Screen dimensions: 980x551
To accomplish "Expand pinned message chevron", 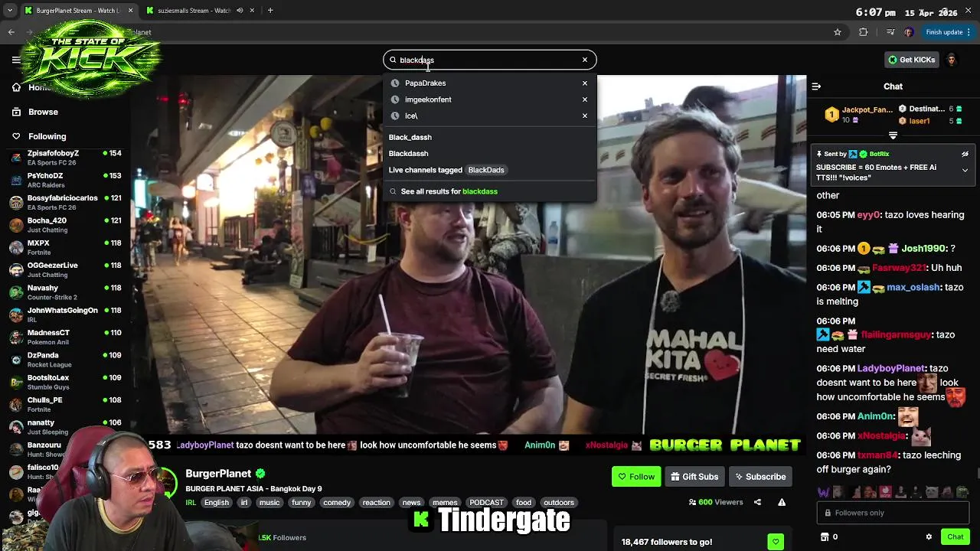I will coord(965,170).
